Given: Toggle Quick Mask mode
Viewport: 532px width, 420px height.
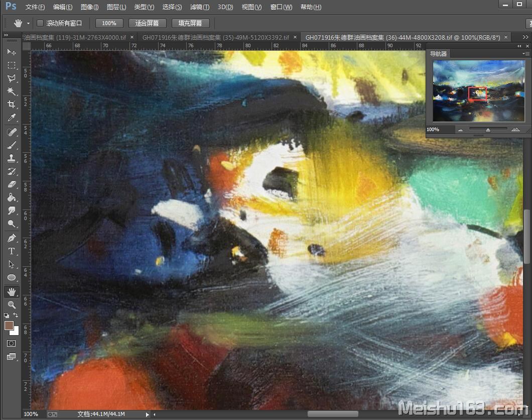Looking at the screenshot, I should pyautogui.click(x=11, y=343).
